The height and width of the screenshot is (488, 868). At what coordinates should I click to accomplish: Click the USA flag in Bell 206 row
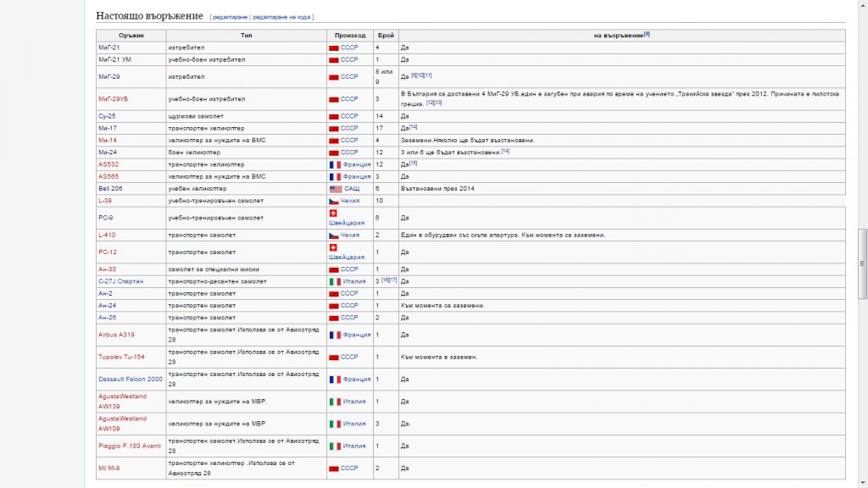tap(336, 188)
